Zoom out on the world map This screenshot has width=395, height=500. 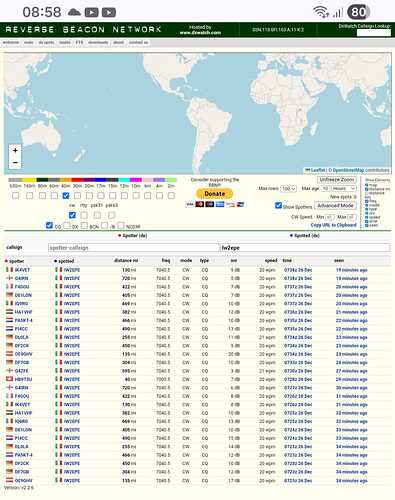coord(15,163)
